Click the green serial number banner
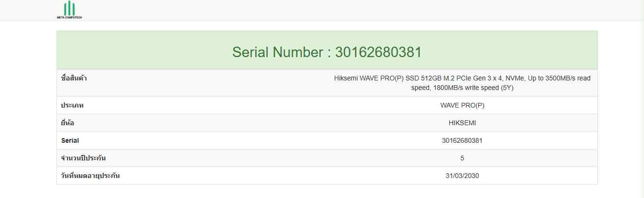This screenshot has height=198, width=644. click(x=327, y=50)
